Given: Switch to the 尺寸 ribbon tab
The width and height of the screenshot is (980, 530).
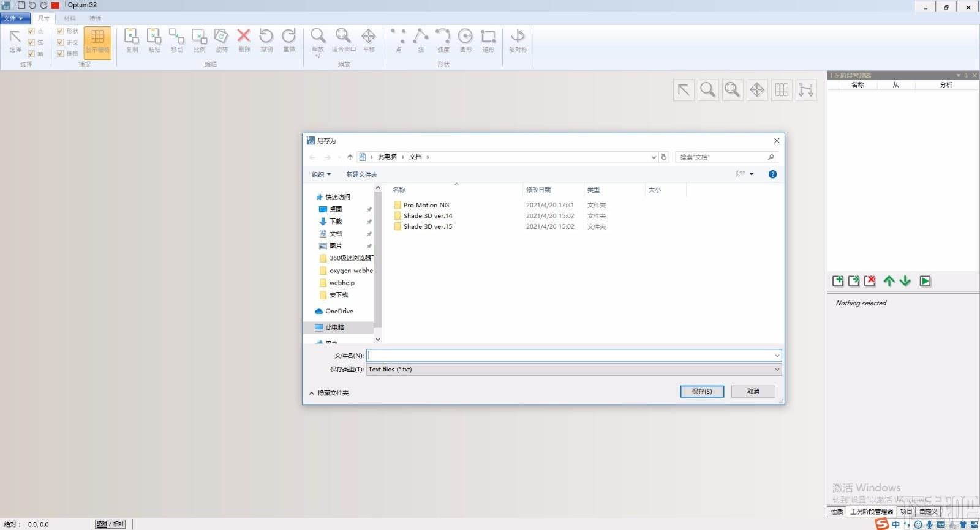Looking at the screenshot, I should click(x=44, y=18).
